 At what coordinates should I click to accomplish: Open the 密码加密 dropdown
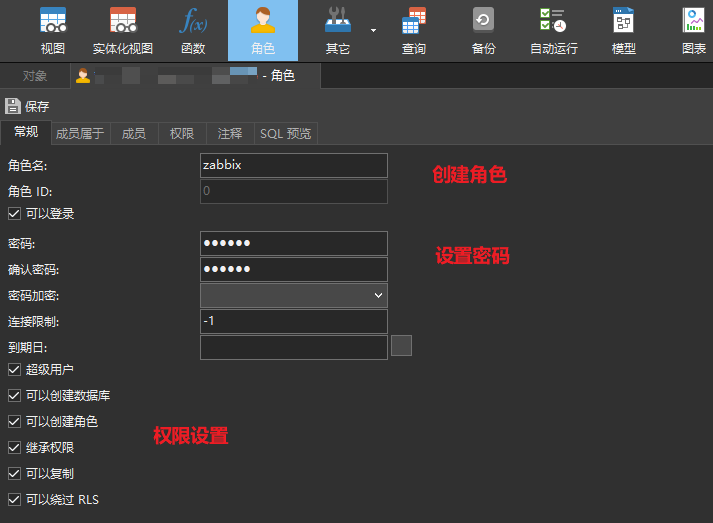click(294, 295)
